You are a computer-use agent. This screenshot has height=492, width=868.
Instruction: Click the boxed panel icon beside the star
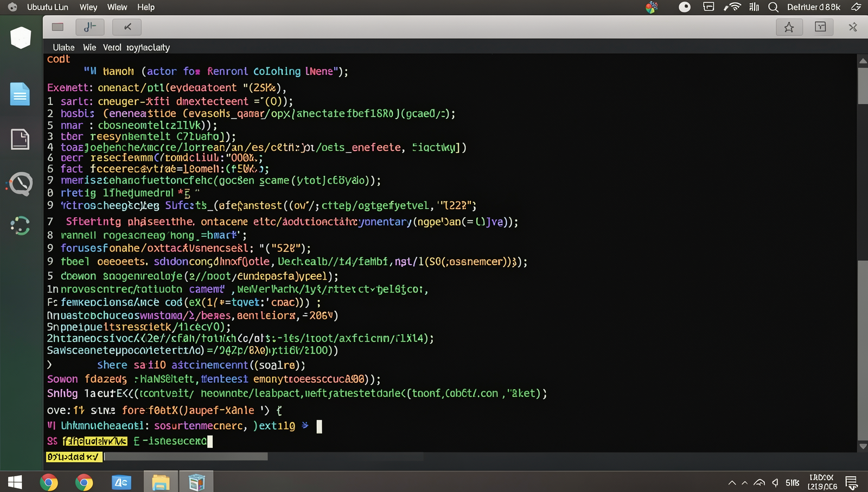click(x=820, y=27)
